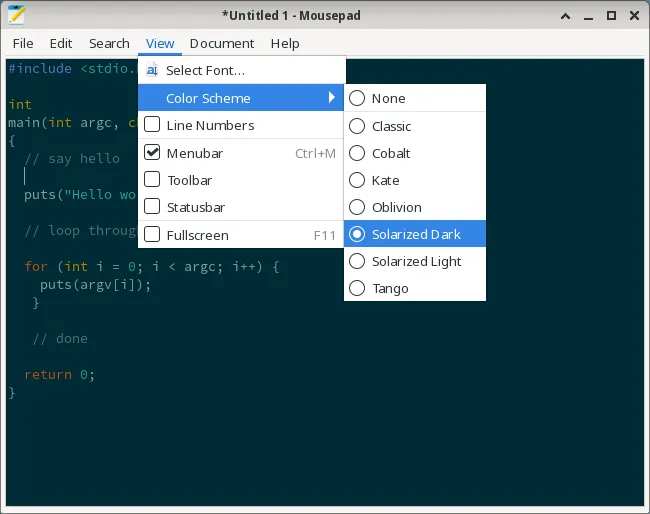Select the None color scheme
Screen dimensions: 650x514
pyautogui.click(x=357, y=99)
